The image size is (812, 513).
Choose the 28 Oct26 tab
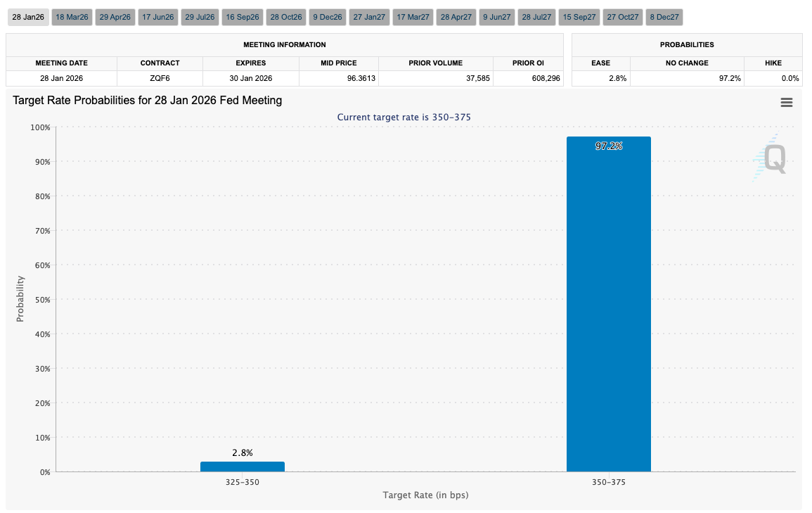[285, 18]
